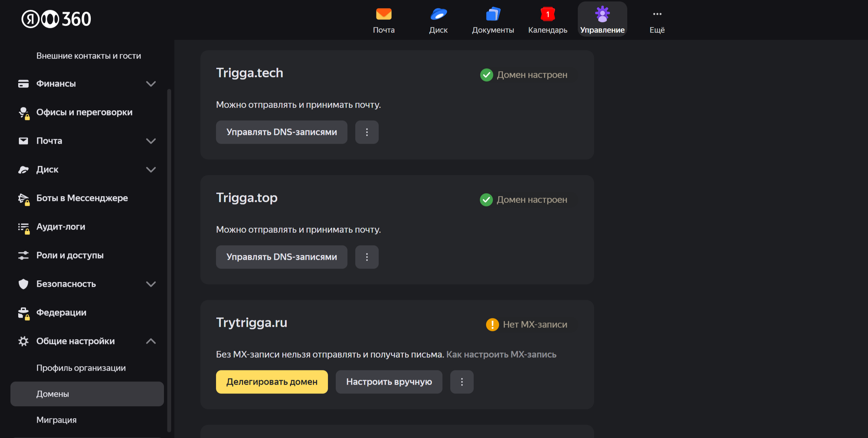This screenshot has width=868, height=438.
Task: Open more options for Trigga.top domain
Action: pyautogui.click(x=367, y=257)
